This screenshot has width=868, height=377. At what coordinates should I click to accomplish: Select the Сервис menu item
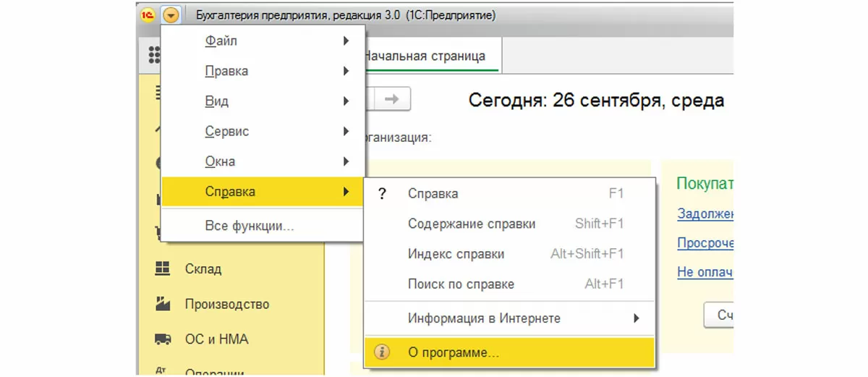227,132
